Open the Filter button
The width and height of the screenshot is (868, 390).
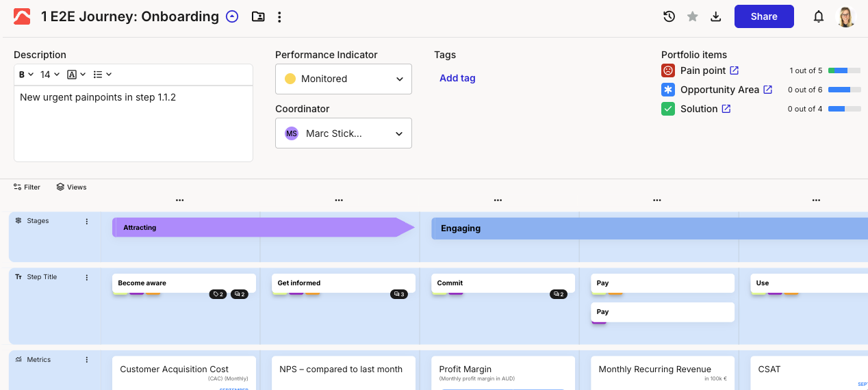pyautogui.click(x=27, y=187)
